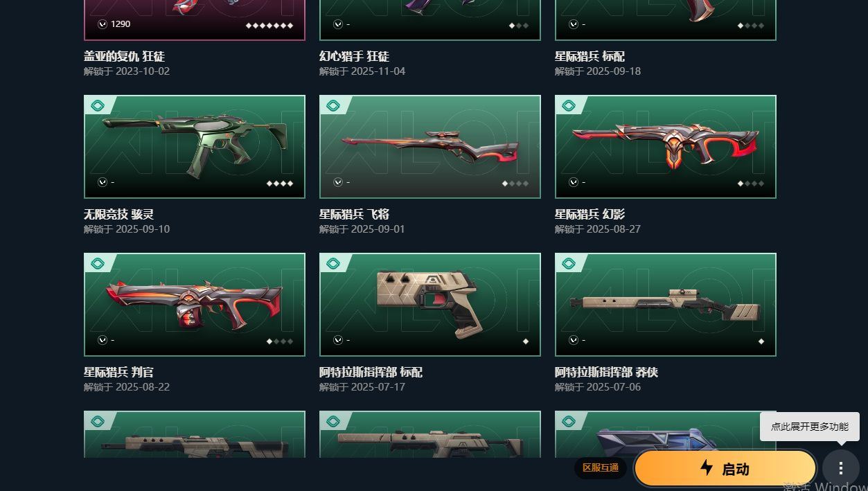Select the 阿特拉斯指挥部 莽侠 shotgun card
This screenshot has height=491, width=868.
point(666,305)
